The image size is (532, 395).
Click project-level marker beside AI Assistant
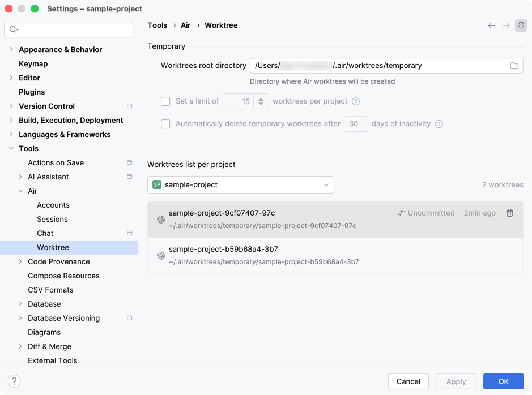click(x=129, y=177)
